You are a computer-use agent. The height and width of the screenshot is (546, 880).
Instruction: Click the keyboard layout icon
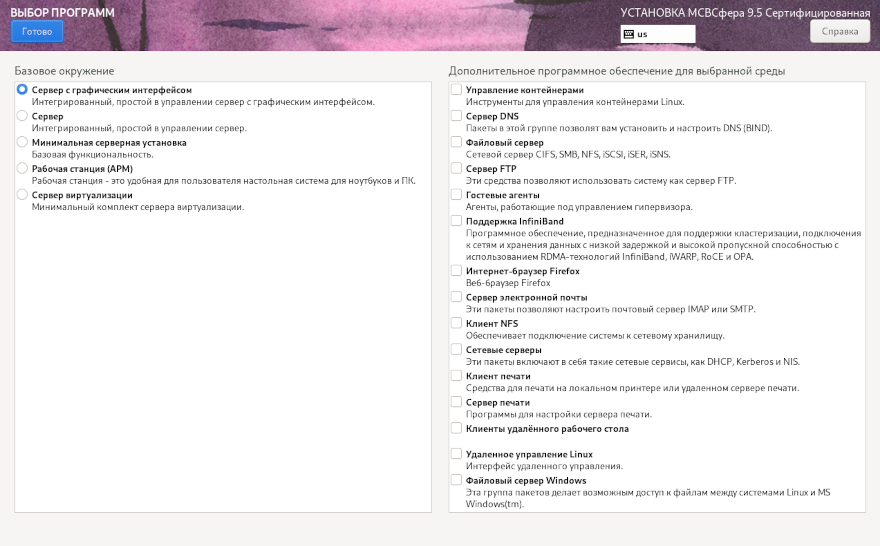pyautogui.click(x=628, y=34)
